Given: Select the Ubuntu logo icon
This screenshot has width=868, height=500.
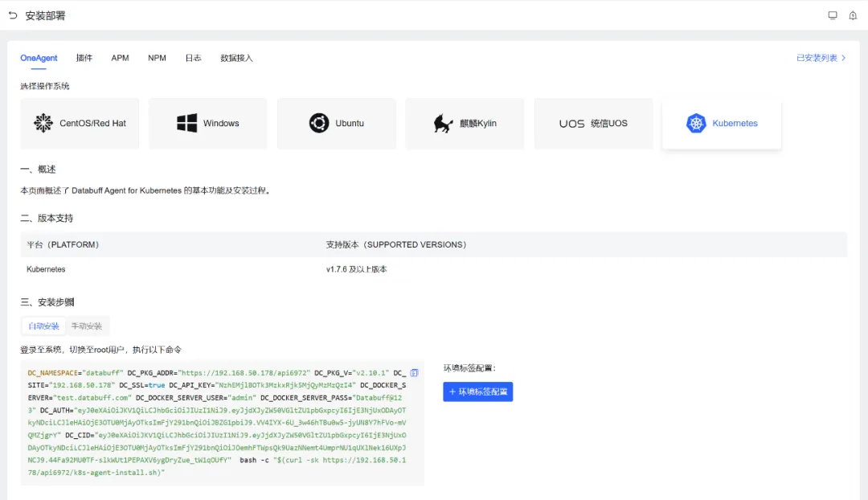Looking at the screenshot, I should (x=319, y=123).
